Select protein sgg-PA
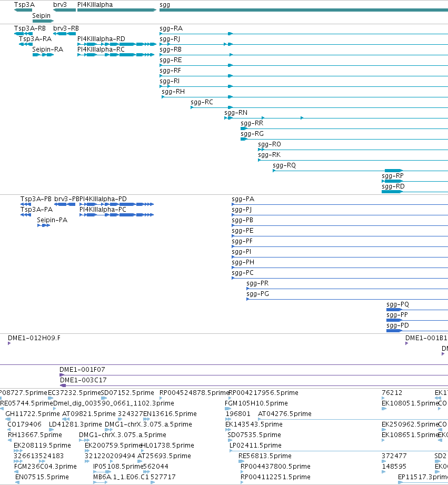The width and height of the screenshot is (448, 485). click(243, 199)
